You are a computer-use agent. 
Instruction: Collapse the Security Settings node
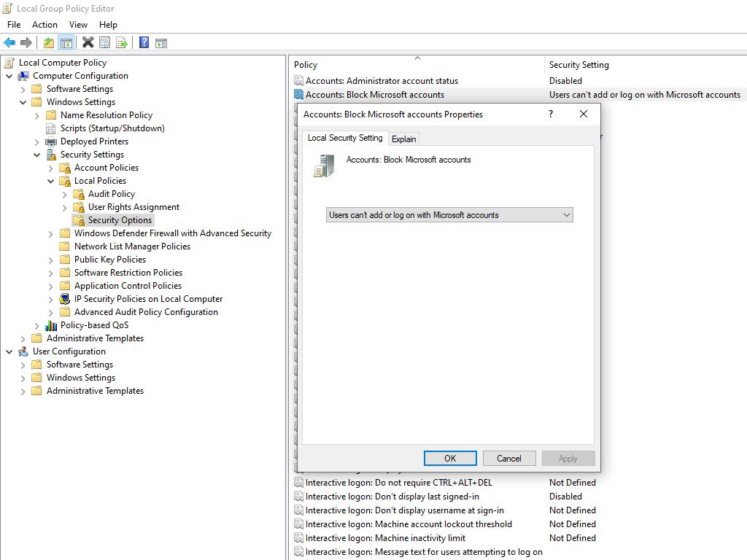(x=36, y=155)
